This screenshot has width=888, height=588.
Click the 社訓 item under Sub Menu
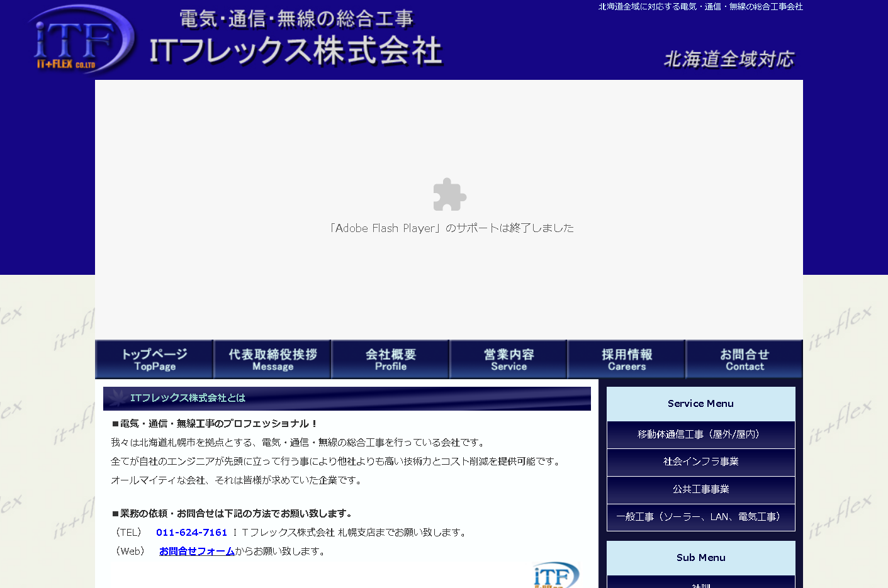click(x=700, y=584)
